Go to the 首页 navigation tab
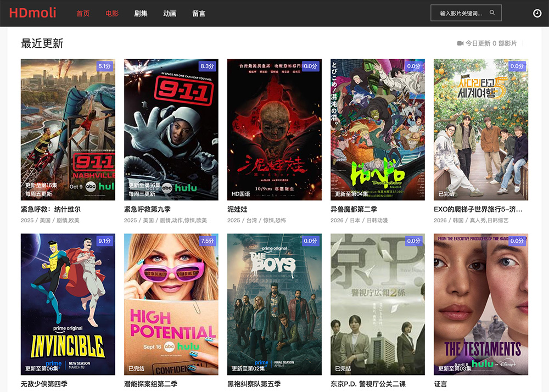The image size is (549, 392). (x=83, y=14)
